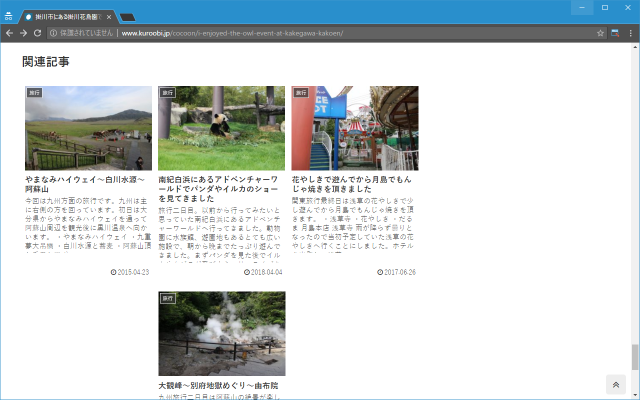Open the やまなみハイウェイ article thumbnail
Screen dimensions: 640x400
pyautogui.click(x=88, y=128)
